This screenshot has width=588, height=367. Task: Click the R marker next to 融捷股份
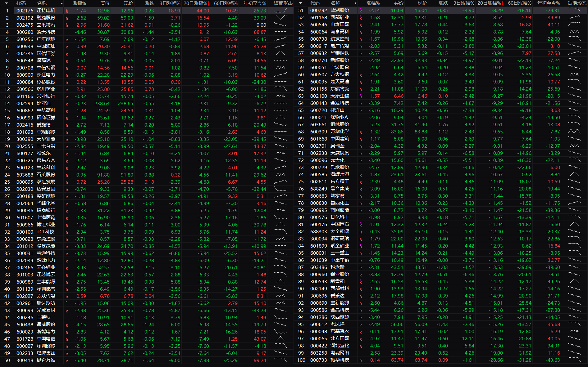point(66,19)
